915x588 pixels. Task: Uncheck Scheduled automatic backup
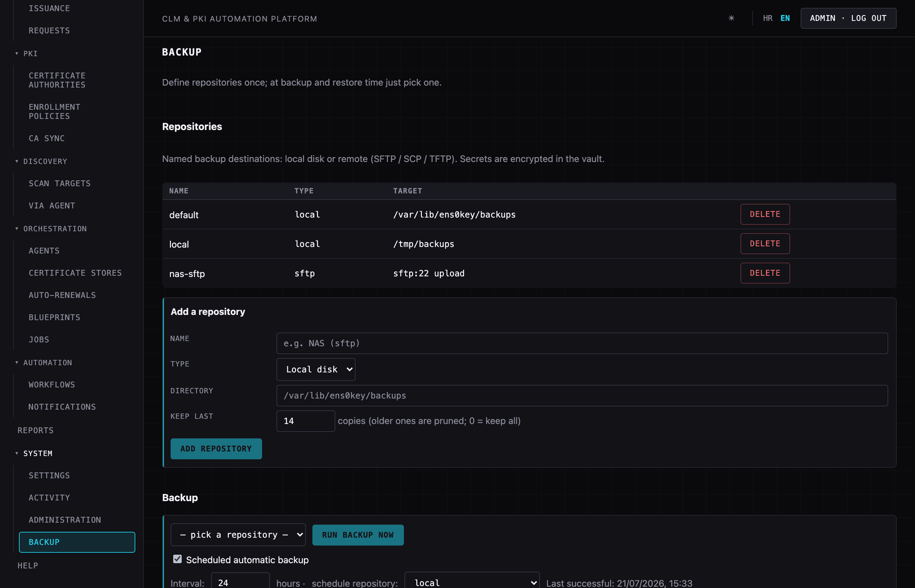177,559
